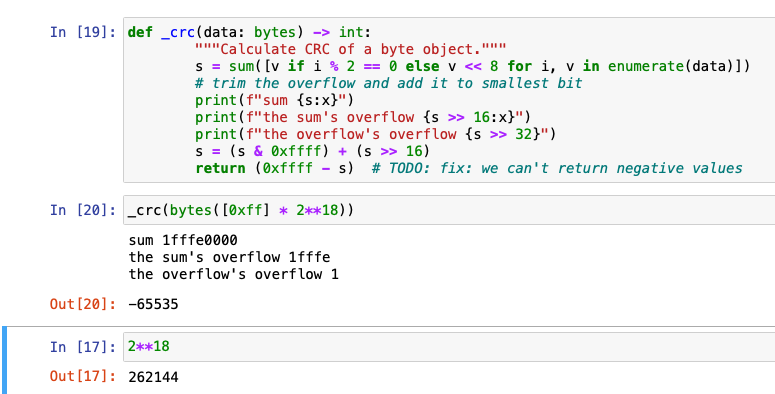Image resolution: width=775 pixels, height=394 pixels.
Task: Click the output line 'the overflow's overflow 1'
Action: (x=233, y=274)
